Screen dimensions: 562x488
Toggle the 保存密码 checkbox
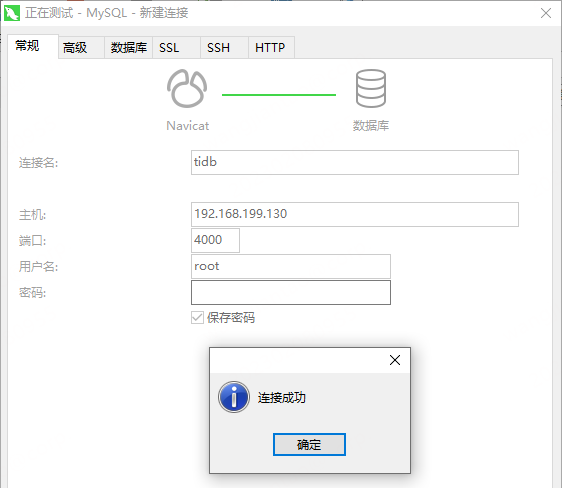[x=197, y=317]
